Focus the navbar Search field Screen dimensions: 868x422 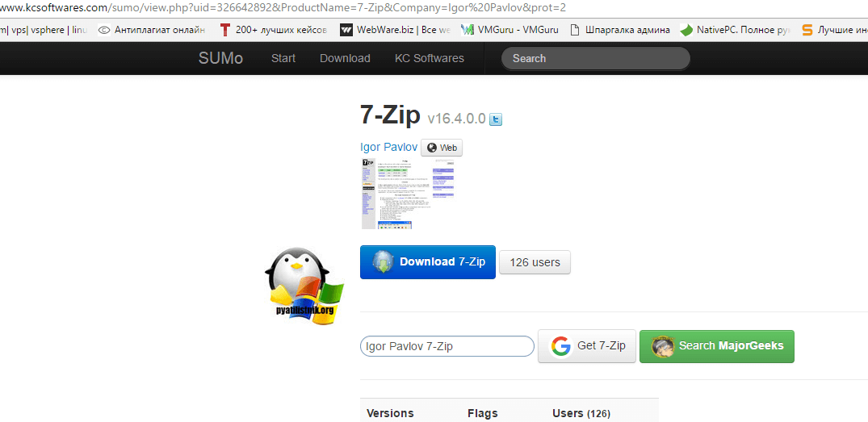(595, 58)
